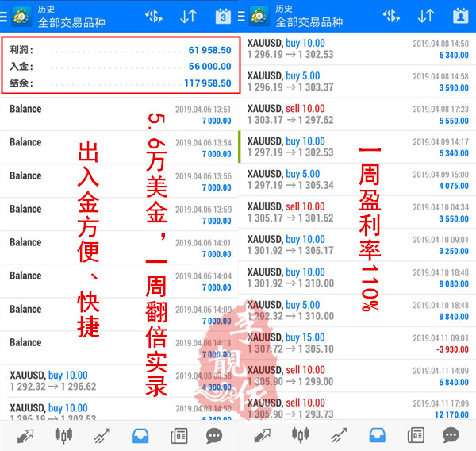Select the Balance entry dated 2019.04.06 13:51
The width and height of the screenshot is (476, 451).
click(119, 114)
